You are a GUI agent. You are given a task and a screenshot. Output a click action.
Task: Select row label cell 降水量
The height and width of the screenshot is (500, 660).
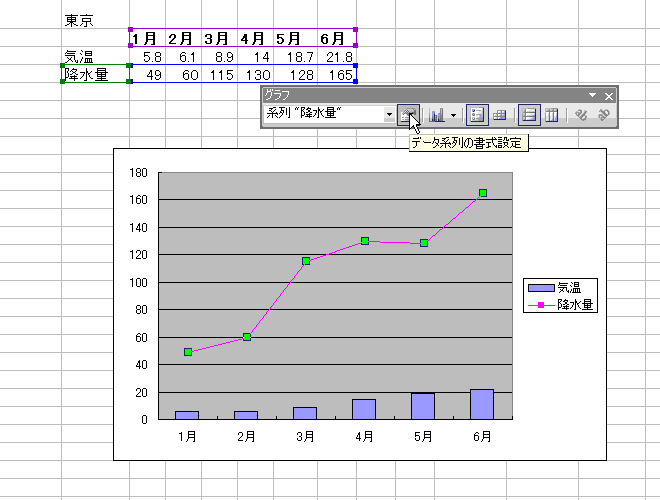(x=96, y=74)
